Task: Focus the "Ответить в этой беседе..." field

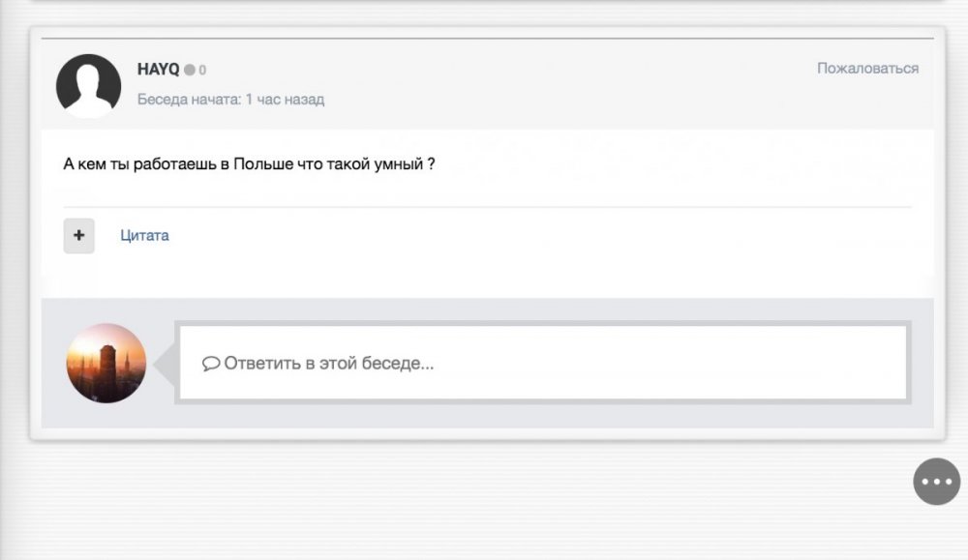Action: tap(329, 364)
